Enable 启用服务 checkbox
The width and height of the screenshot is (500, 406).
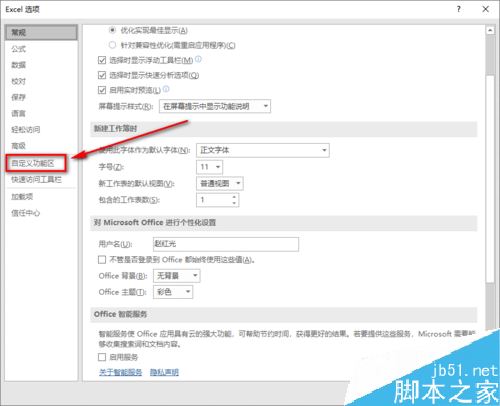[102, 357]
